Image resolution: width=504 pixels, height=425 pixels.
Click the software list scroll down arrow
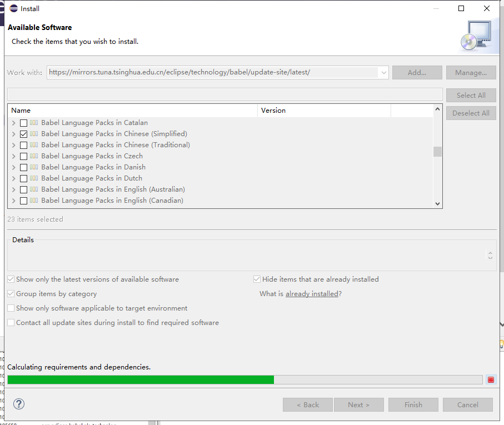coord(437,203)
